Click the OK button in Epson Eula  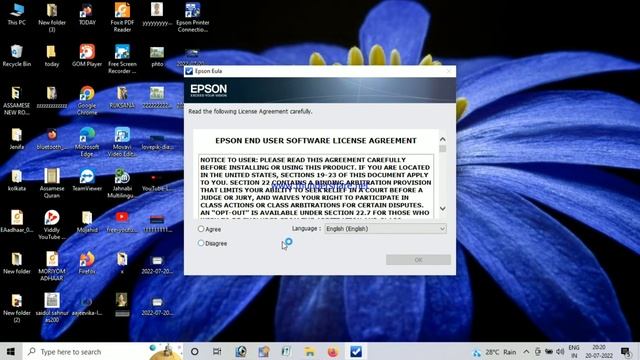click(418, 260)
